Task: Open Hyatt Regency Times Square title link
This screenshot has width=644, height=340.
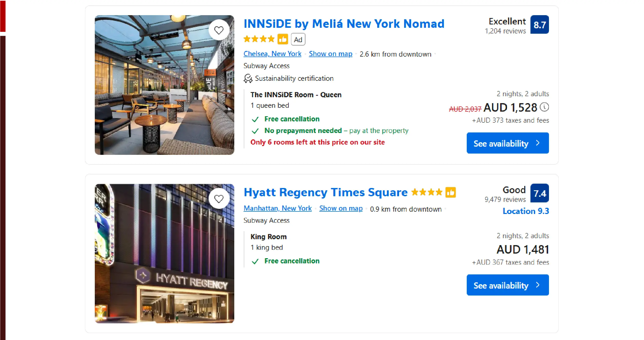Action: pos(325,192)
